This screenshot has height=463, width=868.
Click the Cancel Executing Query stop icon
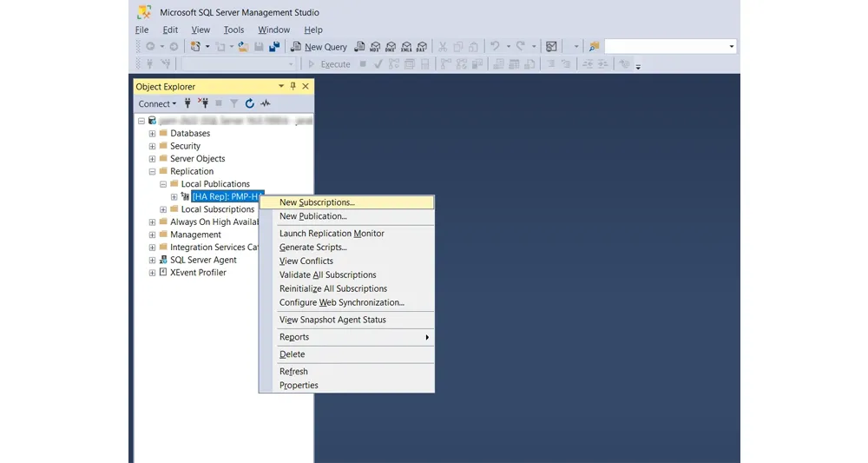363,64
